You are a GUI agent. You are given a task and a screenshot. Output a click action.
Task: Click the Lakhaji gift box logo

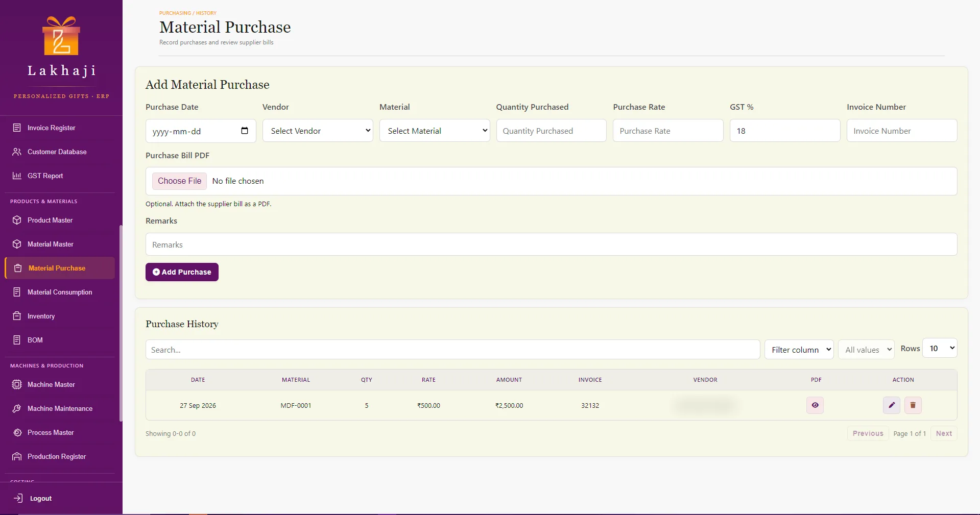pos(61,36)
